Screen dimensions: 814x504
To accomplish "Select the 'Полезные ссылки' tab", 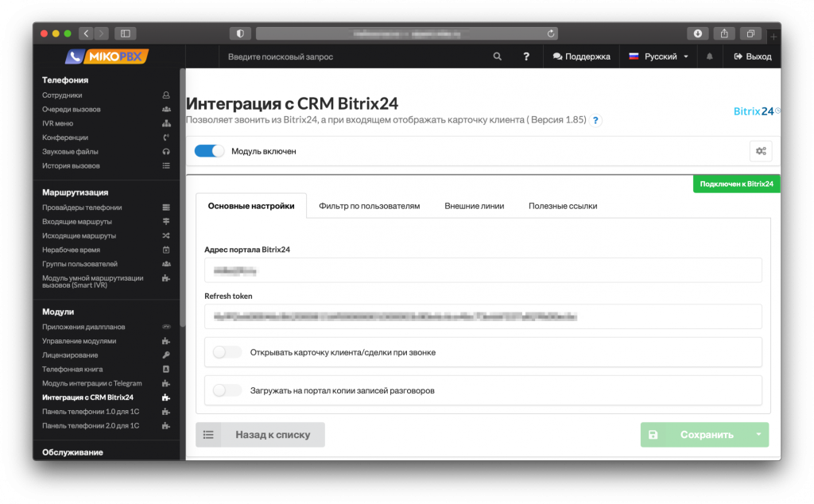I will coord(563,206).
